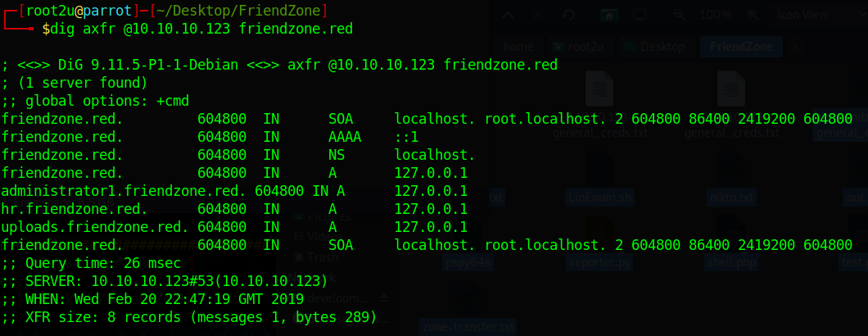Image resolution: width=868 pixels, height=336 pixels.
Task: Click the reload icon in file manager
Action: (569, 15)
